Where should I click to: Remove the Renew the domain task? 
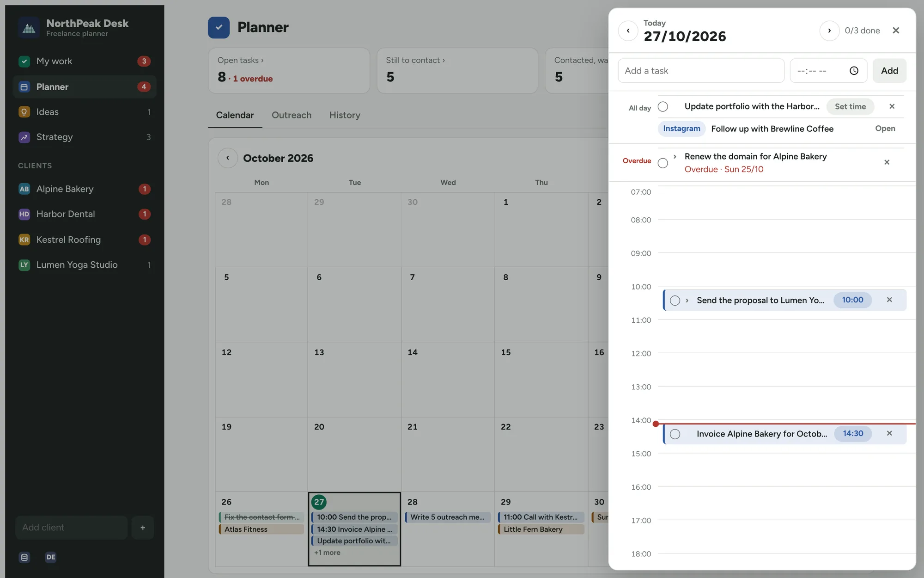coord(887,162)
